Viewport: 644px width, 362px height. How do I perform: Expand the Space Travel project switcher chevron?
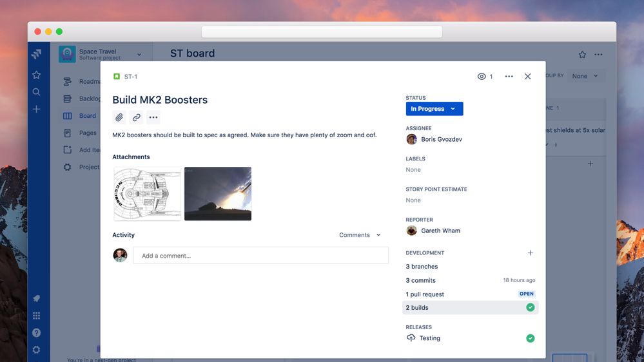click(x=139, y=55)
